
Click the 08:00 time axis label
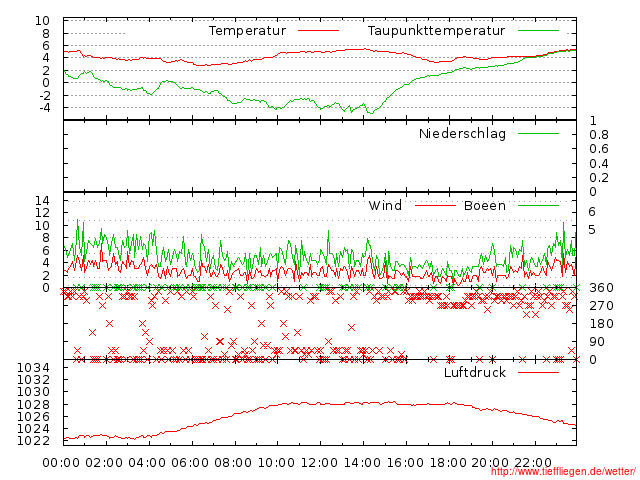coord(233,463)
